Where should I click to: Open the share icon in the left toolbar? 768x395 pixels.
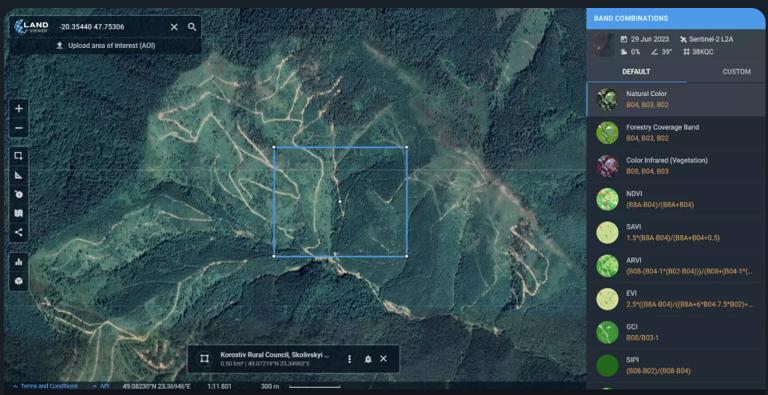coord(19,232)
